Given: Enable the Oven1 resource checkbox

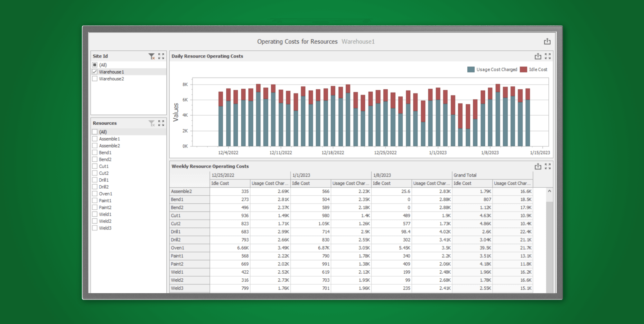Looking at the screenshot, I should point(95,194).
